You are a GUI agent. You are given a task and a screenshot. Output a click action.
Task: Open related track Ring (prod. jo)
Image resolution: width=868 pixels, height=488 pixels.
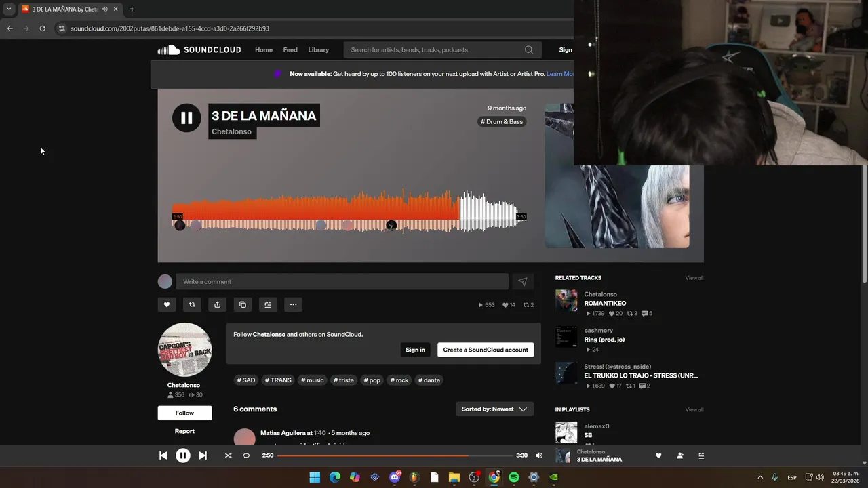point(604,339)
